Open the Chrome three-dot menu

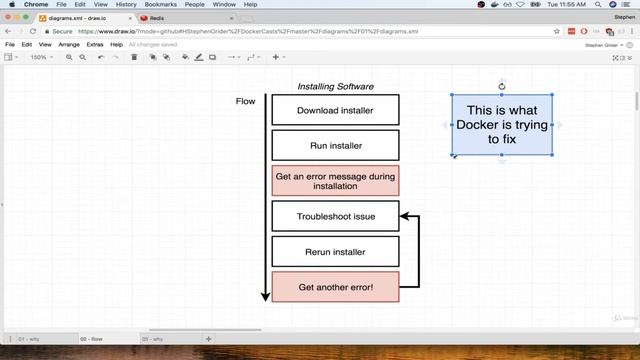pos(632,31)
